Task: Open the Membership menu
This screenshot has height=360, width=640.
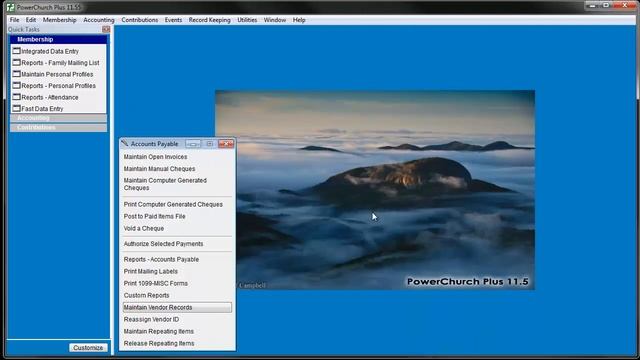Action: point(60,20)
